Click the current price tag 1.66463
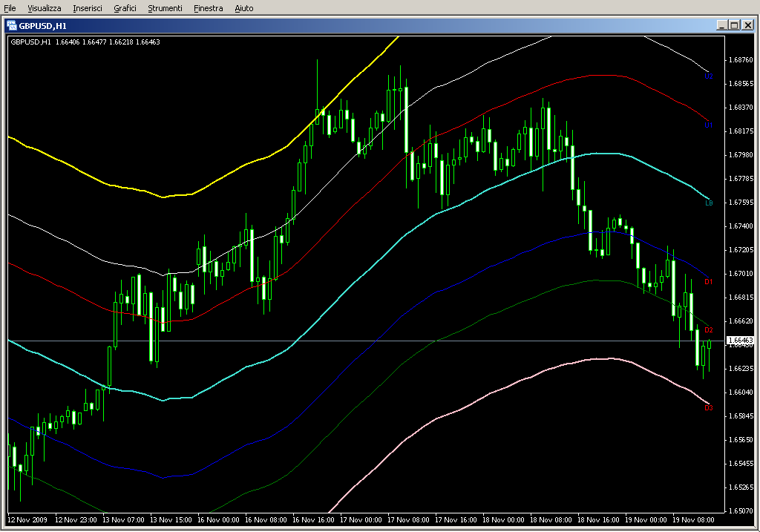760x532 pixels. tap(741, 341)
